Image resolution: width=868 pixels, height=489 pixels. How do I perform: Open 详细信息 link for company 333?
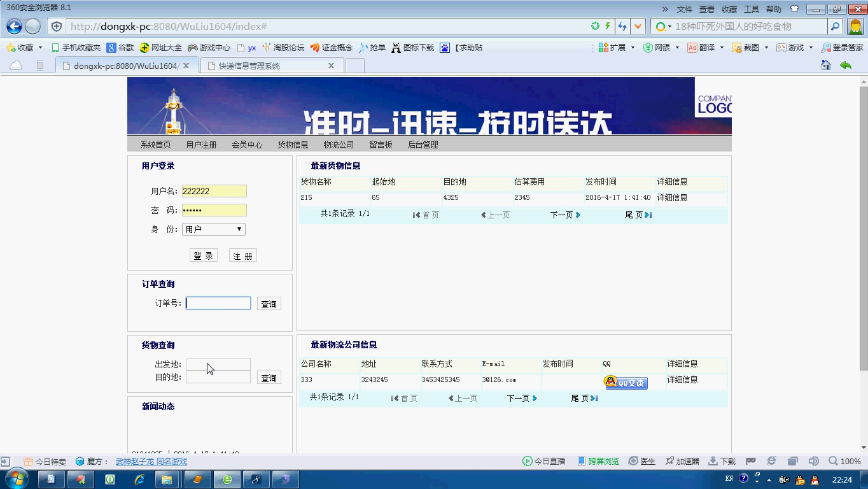[683, 379]
